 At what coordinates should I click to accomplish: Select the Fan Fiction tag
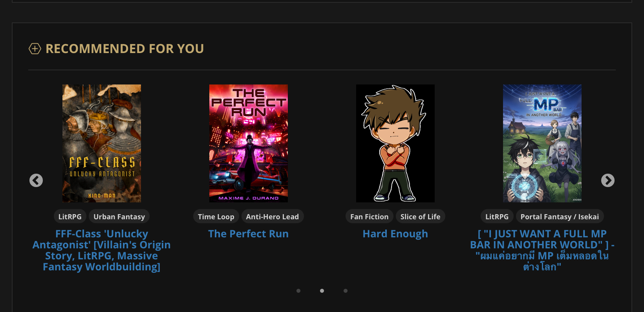pos(369,217)
